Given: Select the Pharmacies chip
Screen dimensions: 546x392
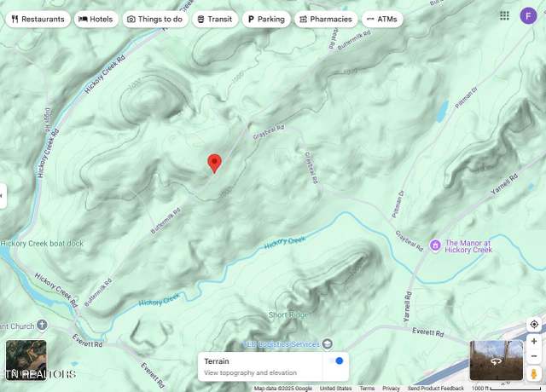Looking at the screenshot, I should tap(326, 19).
